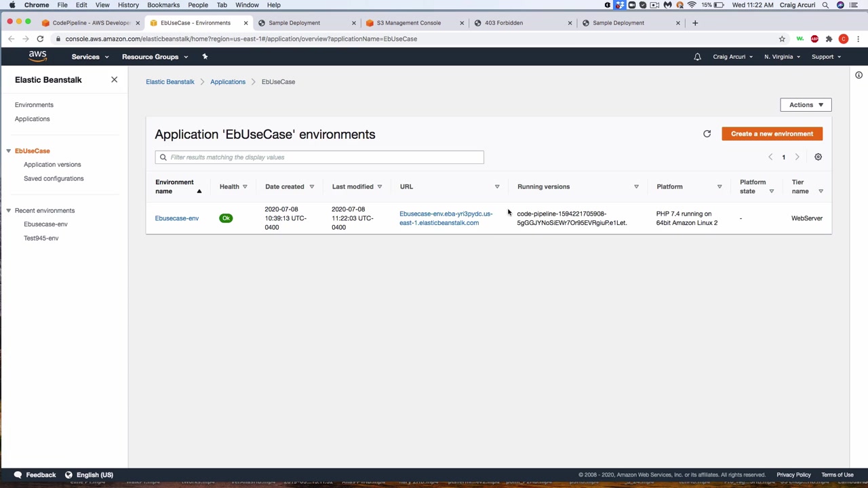Open Environments in the sidebar
The image size is (868, 488).
[x=34, y=105]
